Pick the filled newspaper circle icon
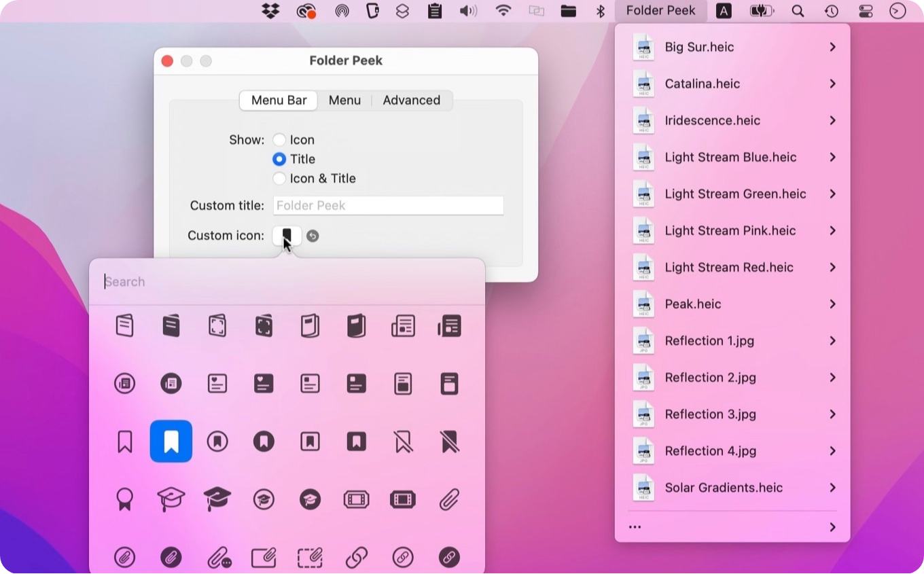The width and height of the screenshot is (924, 574). (171, 384)
